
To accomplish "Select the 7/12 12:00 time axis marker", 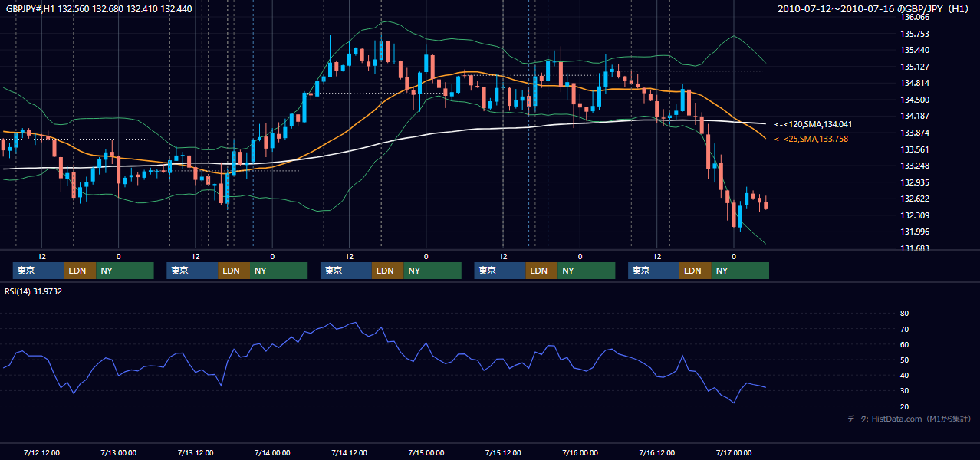I will (x=42, y=452).
